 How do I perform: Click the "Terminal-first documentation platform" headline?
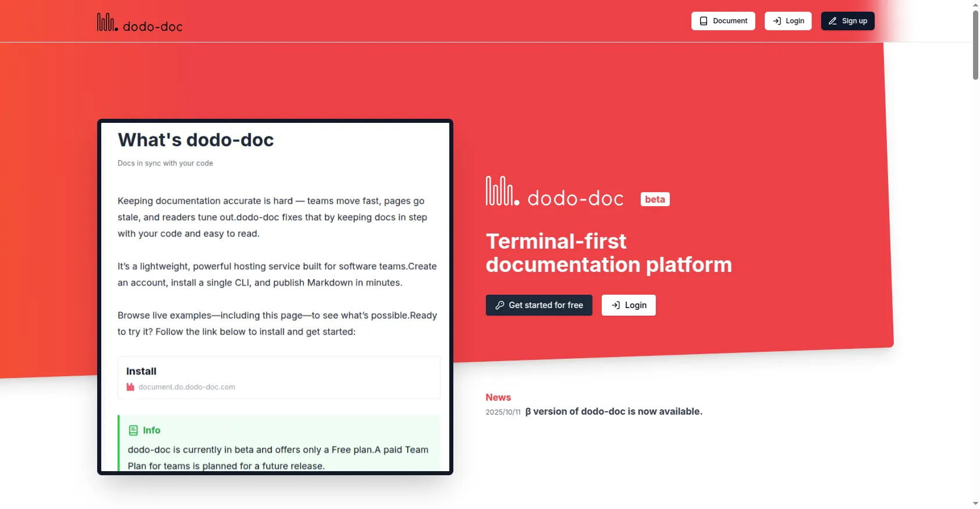click(x=608, y=253)
